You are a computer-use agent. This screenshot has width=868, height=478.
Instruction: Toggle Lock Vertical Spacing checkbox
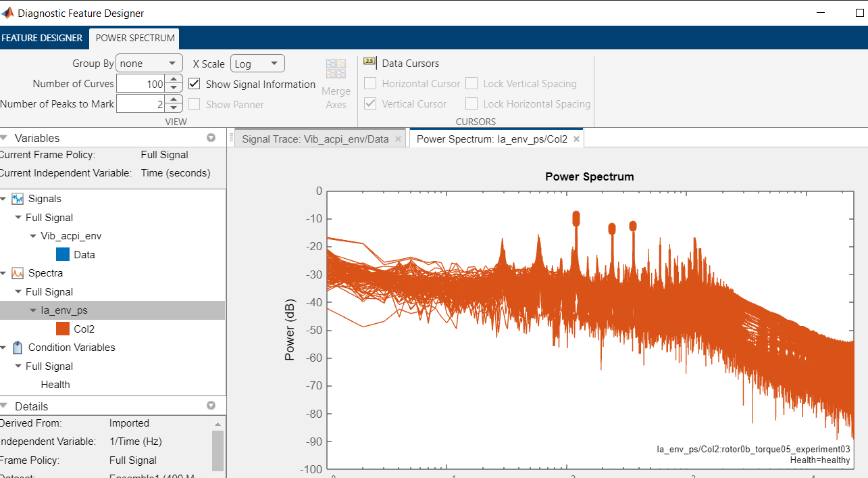click(471, 84)
